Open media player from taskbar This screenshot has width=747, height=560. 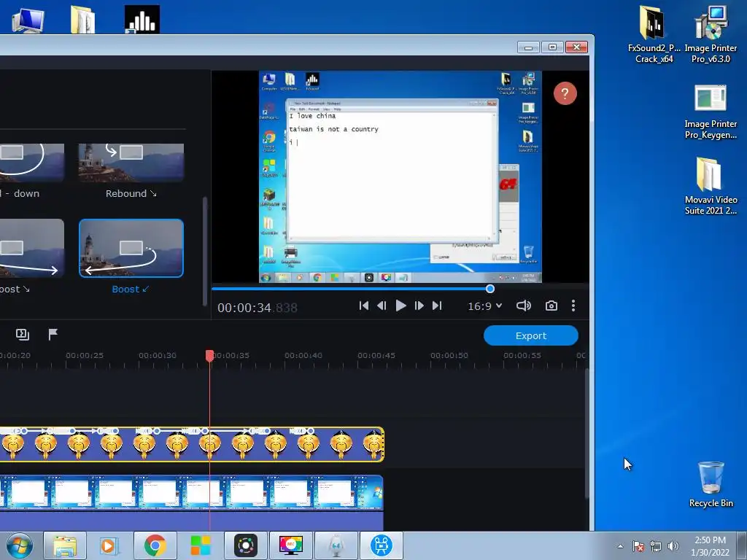pos(109,545)
